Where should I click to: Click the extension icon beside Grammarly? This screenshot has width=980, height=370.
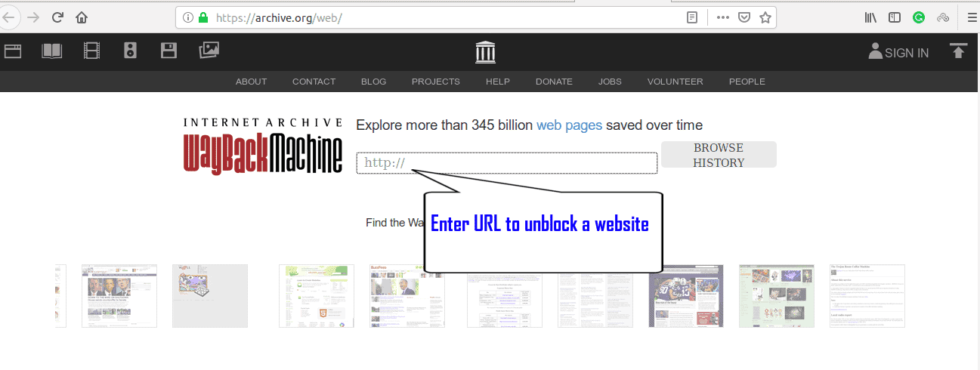(942, 17)
